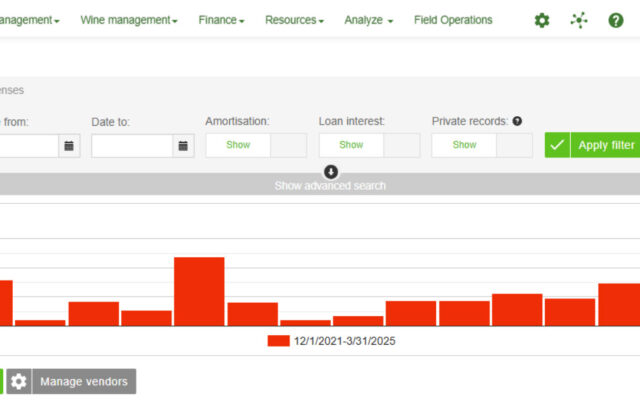
Task: Click the down-arrow circle above advanced search
Action: [331, 172]
